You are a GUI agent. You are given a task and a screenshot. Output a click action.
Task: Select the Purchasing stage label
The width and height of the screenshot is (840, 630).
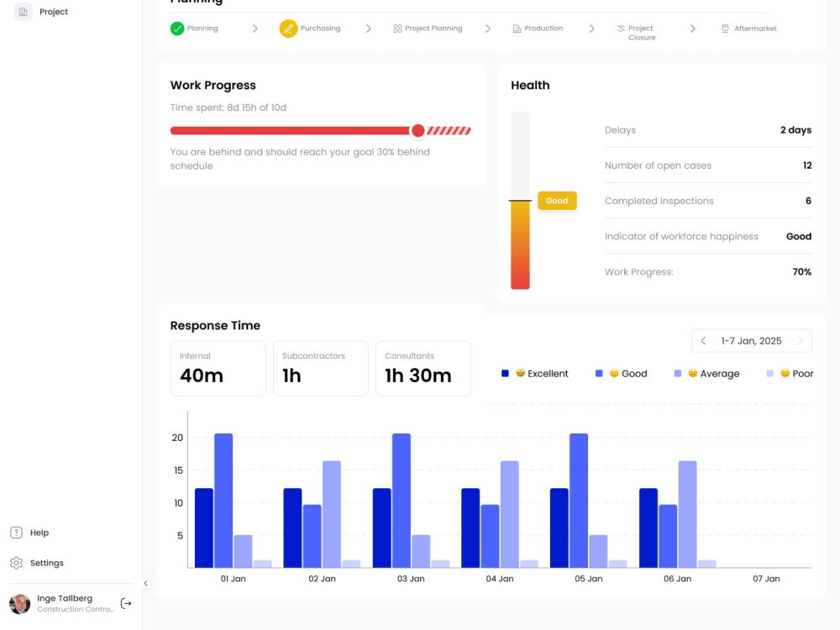tap(320, 29)
